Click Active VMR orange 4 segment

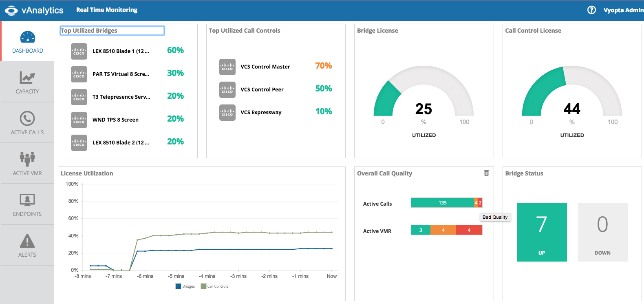pos(443,230)
